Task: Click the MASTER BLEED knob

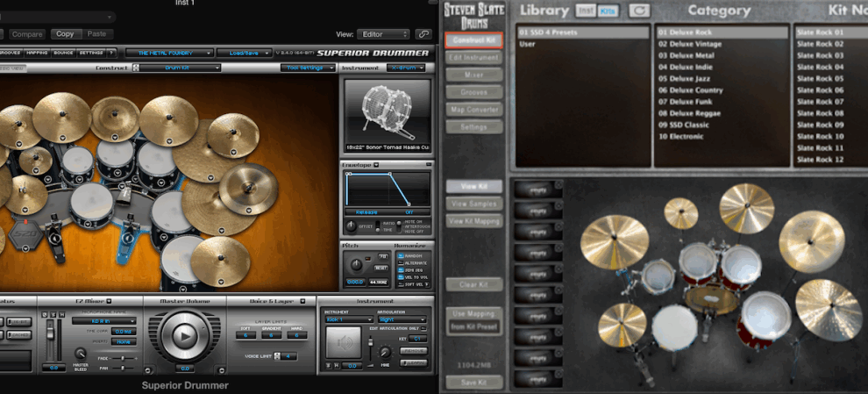Action: tap(81, 353)
